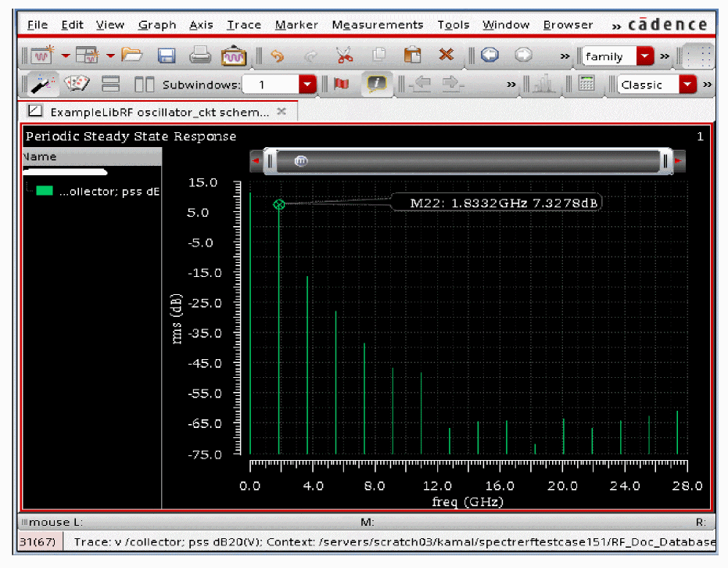
Task: Save using the floppy disk icon
Action: pos(167,56)
